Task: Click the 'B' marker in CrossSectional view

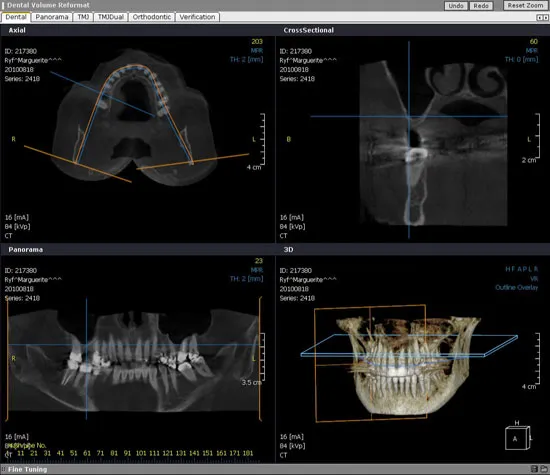Action: pos(289,139)
